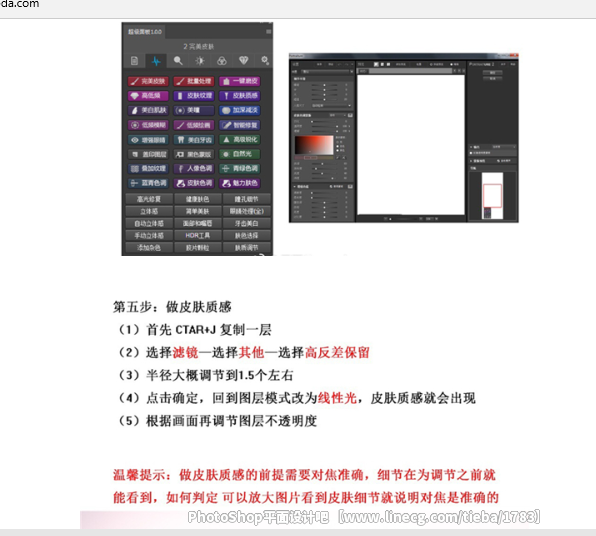Select the middle radio option beside the color square

tap(338, 146)
